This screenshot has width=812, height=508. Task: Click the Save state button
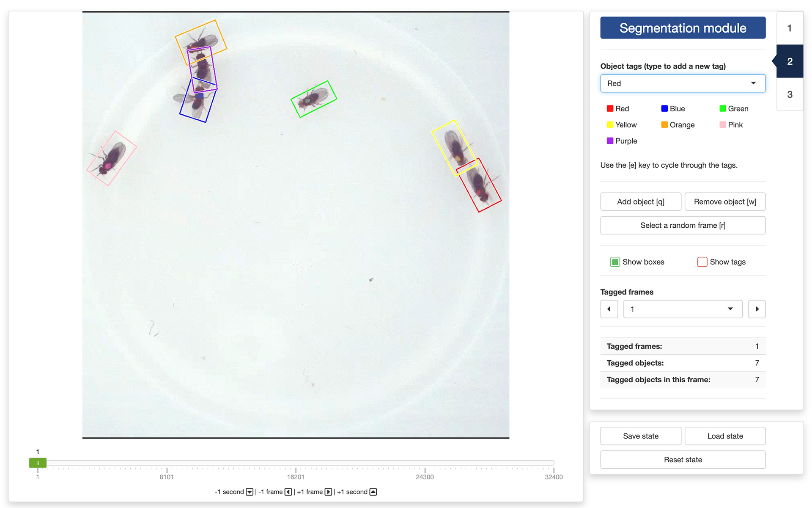tap(641, 436)
